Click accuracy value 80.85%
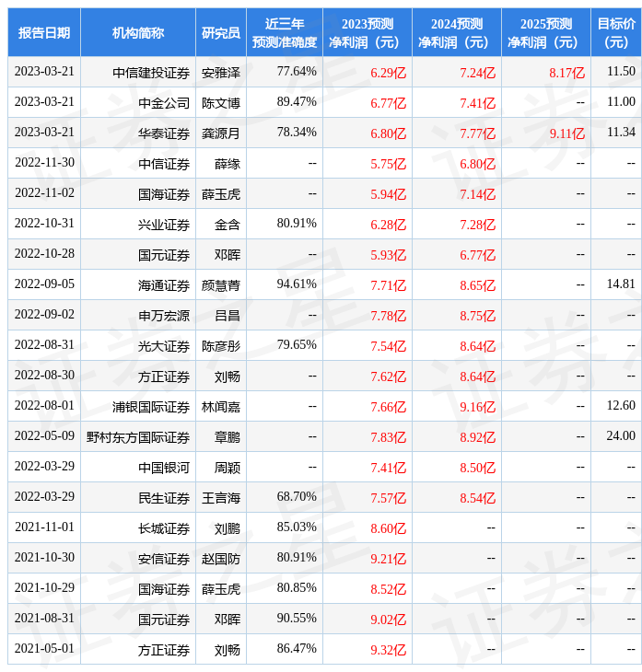Screen dimensions: 642x672 [x=297, y=588]
